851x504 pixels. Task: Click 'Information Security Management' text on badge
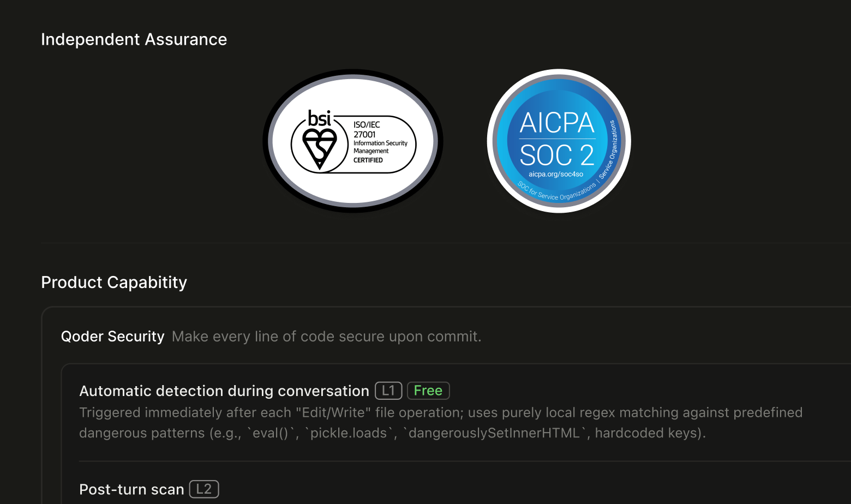(x=380, y=147)
